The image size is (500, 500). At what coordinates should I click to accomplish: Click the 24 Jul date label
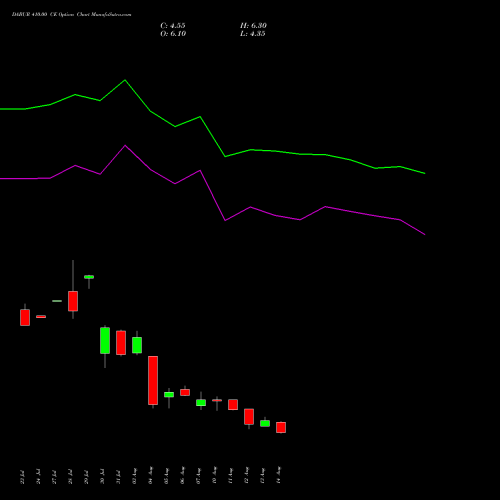tap(38, 477)
